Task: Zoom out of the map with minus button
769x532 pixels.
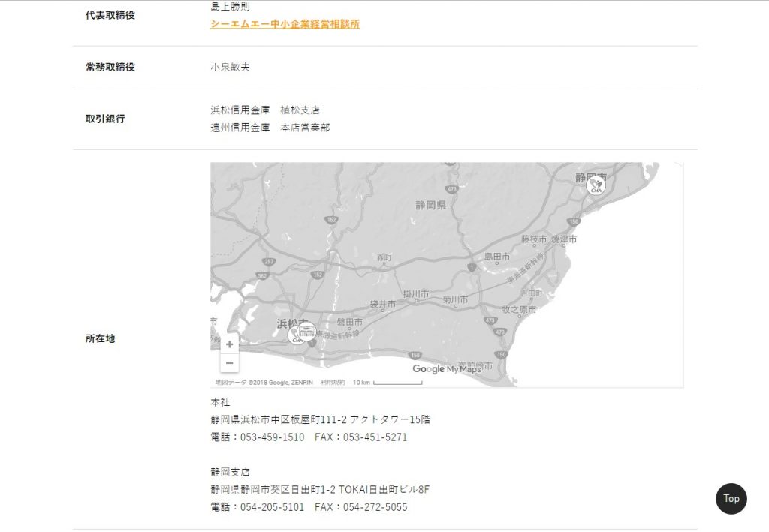Action: click(x=229, y=363)
